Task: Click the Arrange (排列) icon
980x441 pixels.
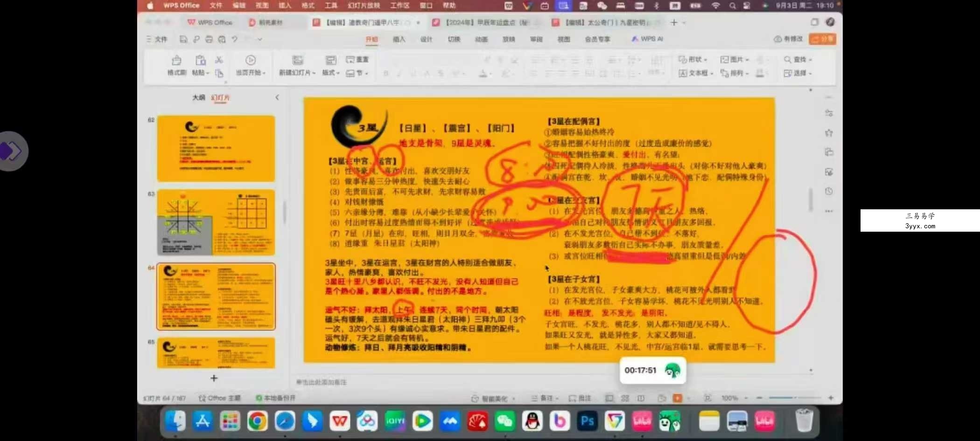Action: pyautogui.click(x=724, y=73)
